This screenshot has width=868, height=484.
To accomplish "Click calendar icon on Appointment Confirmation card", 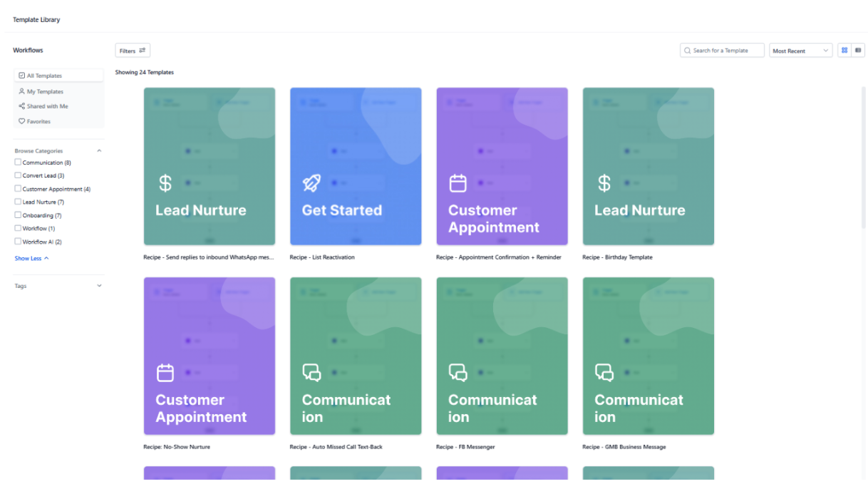I will pyautogui.click(x=458, y=183).
